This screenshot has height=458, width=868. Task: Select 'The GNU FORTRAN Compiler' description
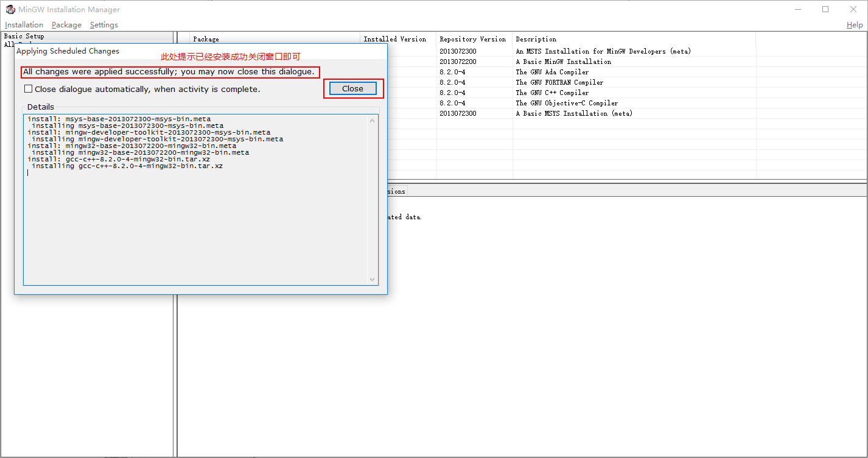pyautogui.click(x=559, y=82)
